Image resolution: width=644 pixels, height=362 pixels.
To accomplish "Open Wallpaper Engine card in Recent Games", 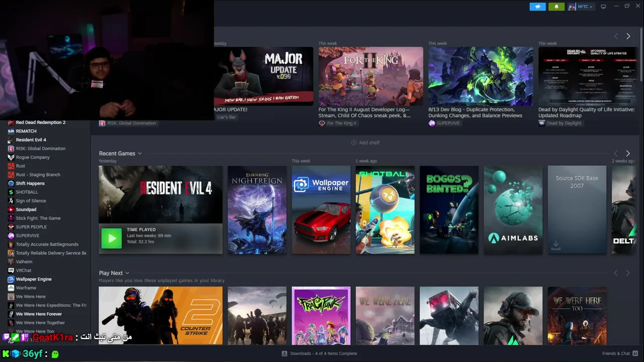I will click(321, 210).
